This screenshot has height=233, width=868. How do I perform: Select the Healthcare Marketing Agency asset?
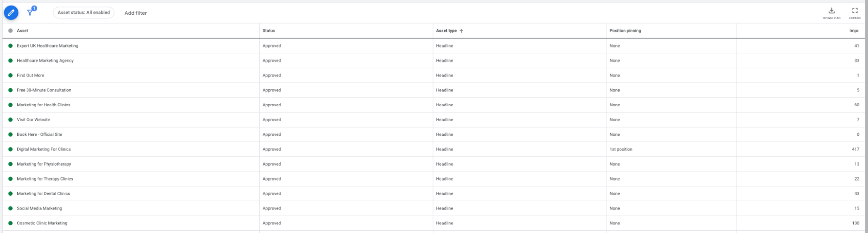[x=45, y=60]
